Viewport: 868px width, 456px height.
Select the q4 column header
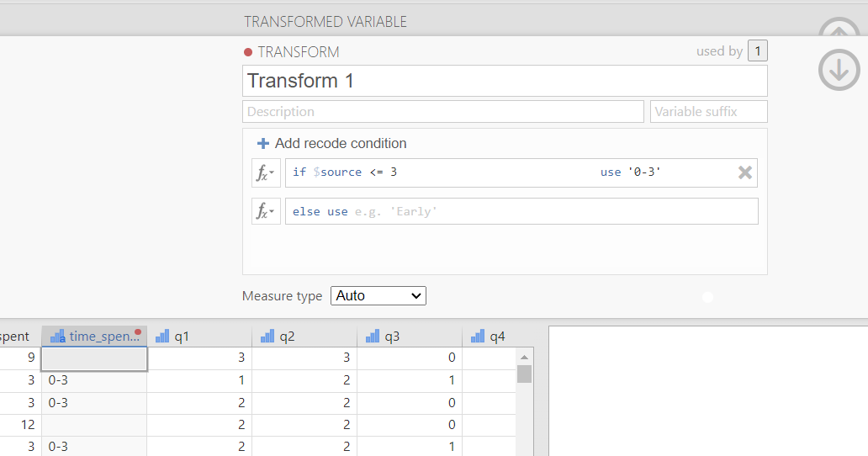pos(496,337)
